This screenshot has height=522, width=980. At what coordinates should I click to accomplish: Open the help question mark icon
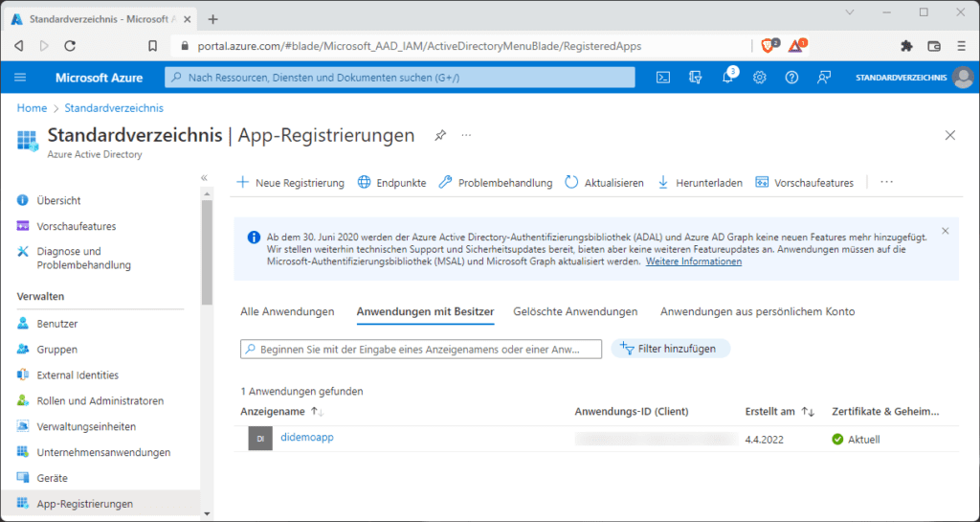click(x=791, y=78)
